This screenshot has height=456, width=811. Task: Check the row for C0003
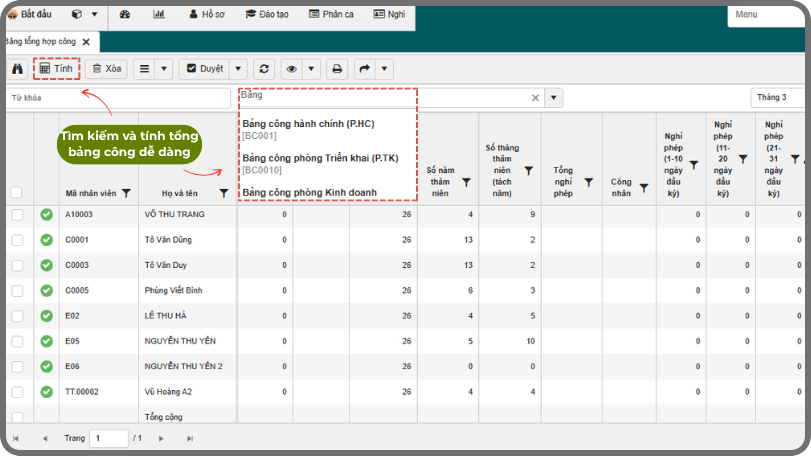pos(17,265)
